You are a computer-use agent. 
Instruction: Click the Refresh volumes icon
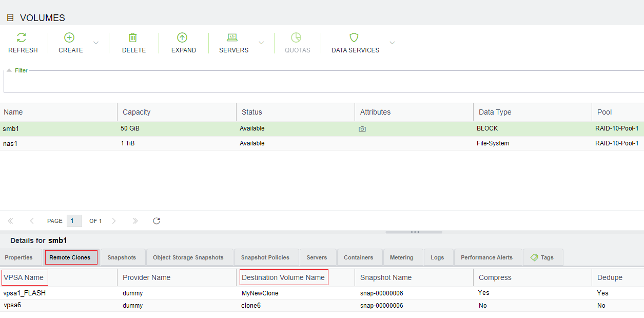(22, 38)
